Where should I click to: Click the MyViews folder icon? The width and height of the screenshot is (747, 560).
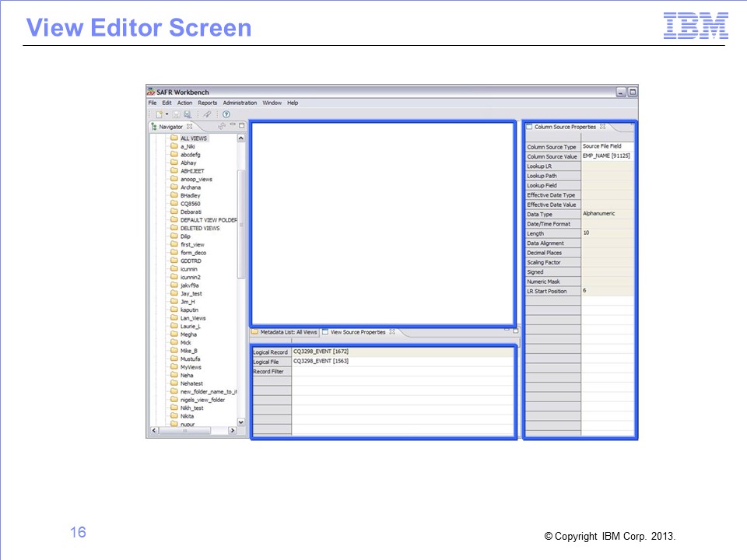tap(174, 366)
